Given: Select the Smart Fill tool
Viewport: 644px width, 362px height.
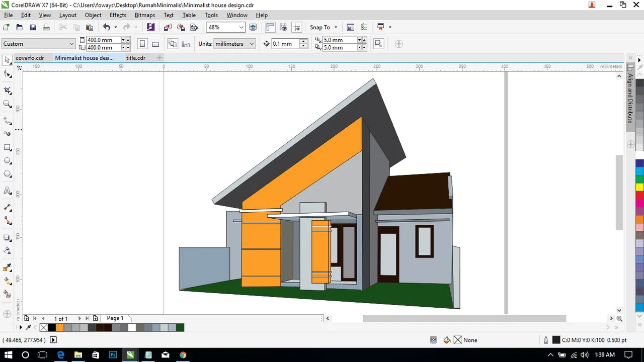Looking at the screenshot, I should (8, 294).
